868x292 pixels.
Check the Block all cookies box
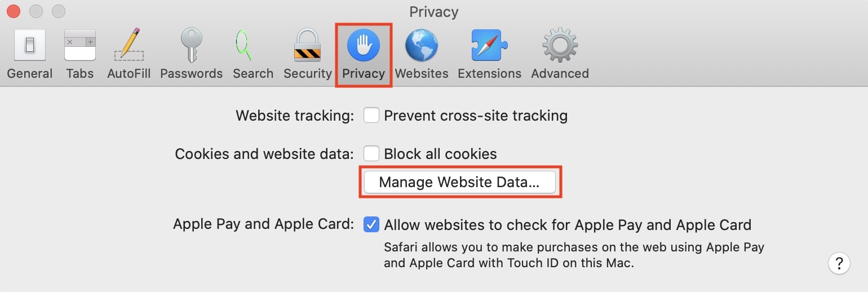pyautogui.click(x=371, y=153)
